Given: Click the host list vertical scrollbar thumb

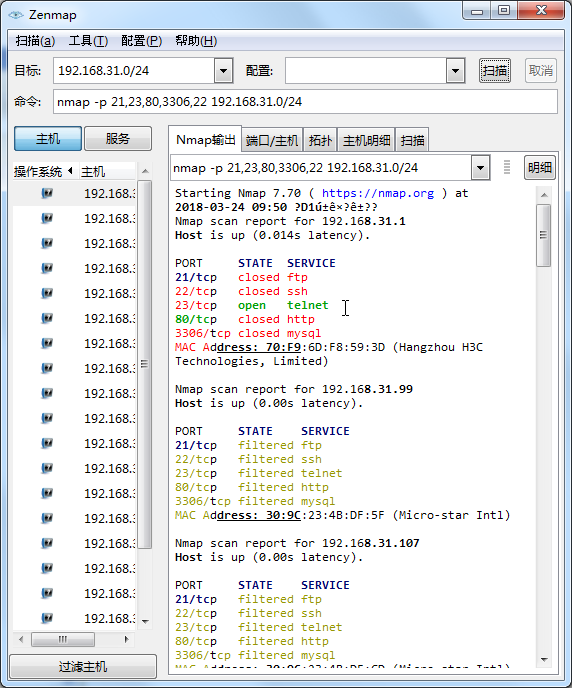Looking at the screenshot, I should 145,364.
